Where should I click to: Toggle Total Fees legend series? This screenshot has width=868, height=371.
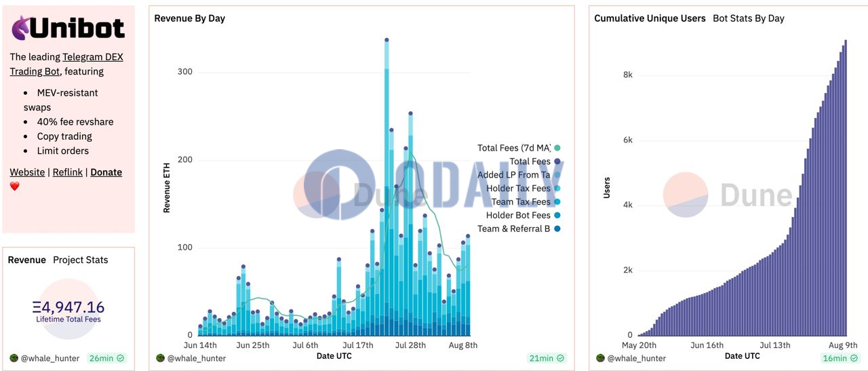coord(535,161)
